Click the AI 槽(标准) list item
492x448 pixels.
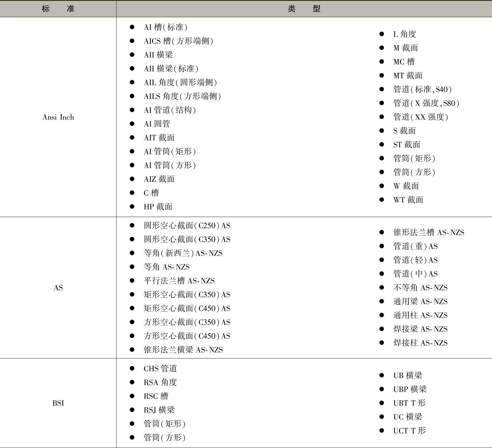click(165, 27)
